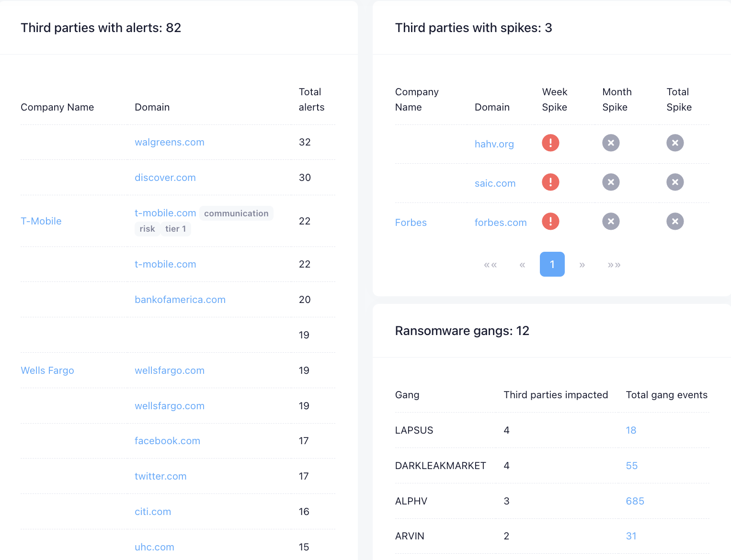Jump to the last page of spikes
The image size is (731, 560).
click(614, 265)
